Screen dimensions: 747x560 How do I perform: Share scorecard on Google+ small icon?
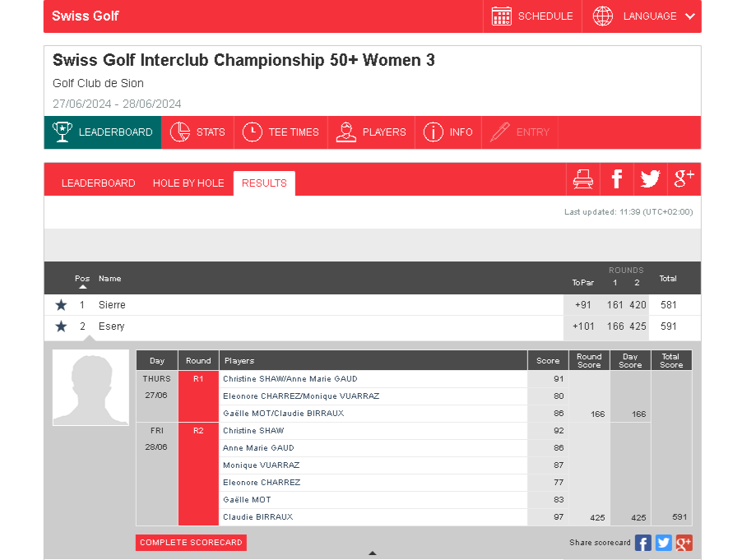pyautogui.click(x=684, y=543)
